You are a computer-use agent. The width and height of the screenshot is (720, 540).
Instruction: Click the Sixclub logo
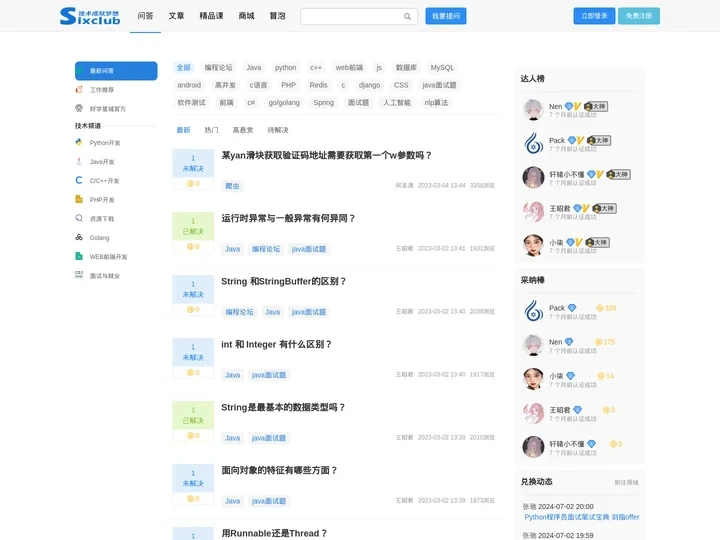[x=90, y=16]
